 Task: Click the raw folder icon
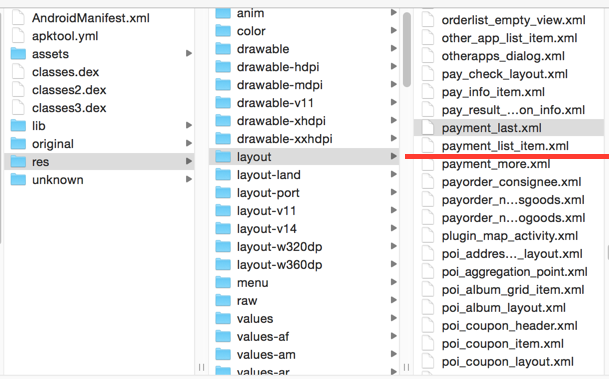coord(223,301)
